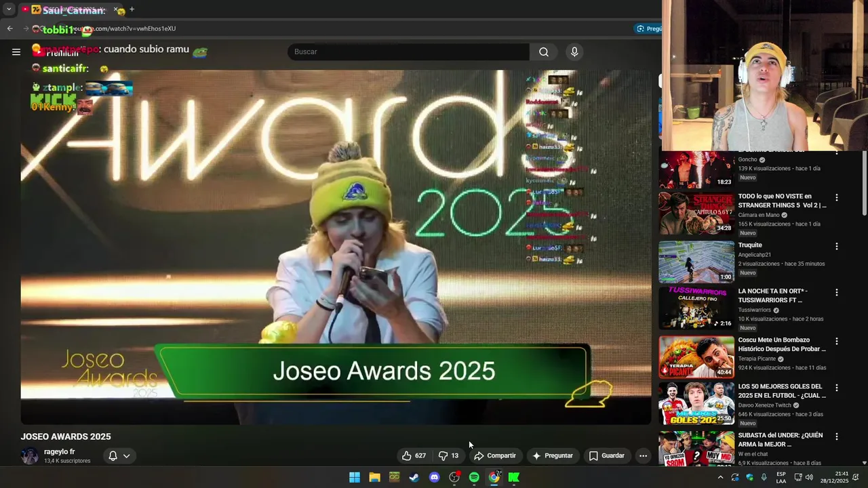The width and height of the screenshot is (868, 488).
Task: Open SUBASTA del UNDER video title
Action: tap(781, 439)
